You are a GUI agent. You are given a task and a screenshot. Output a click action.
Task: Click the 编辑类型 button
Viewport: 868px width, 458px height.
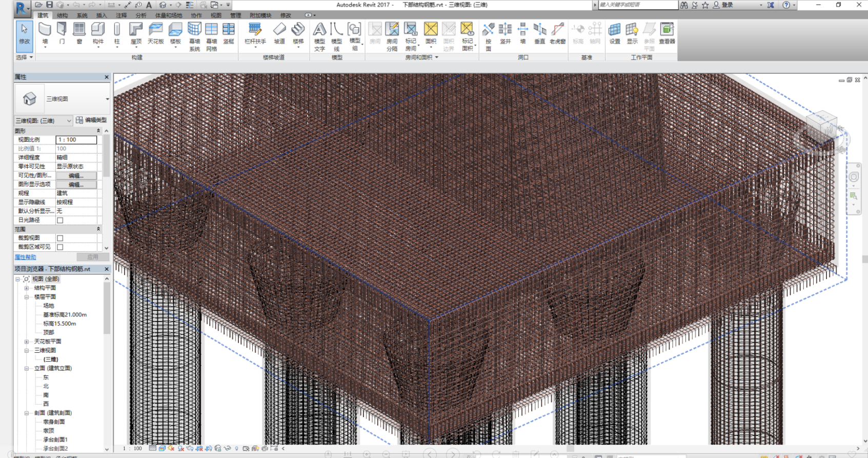tap(91, 120)
